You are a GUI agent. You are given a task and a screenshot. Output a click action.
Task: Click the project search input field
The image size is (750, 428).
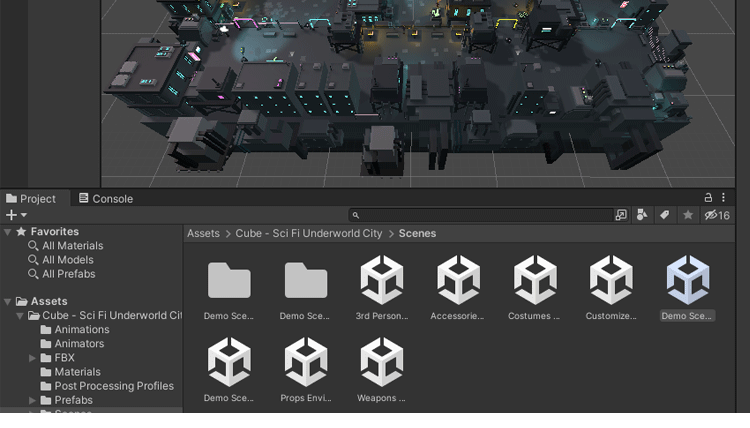click(485, 215)
